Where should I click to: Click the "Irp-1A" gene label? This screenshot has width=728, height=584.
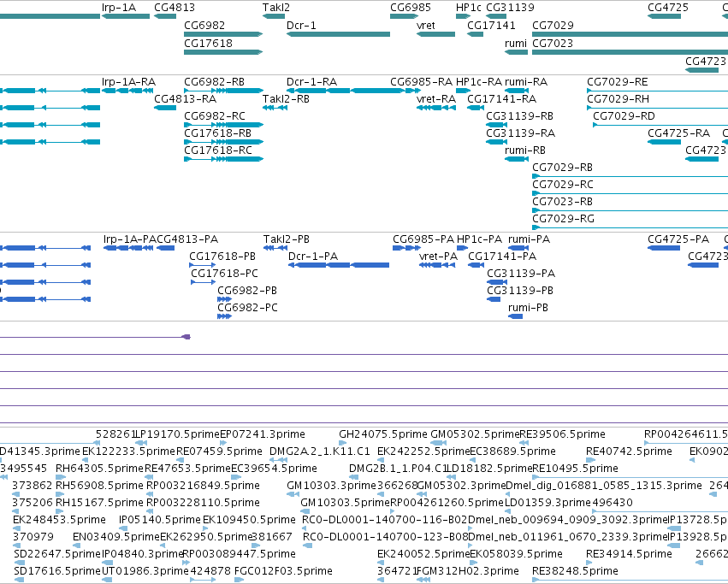(119, 8)
